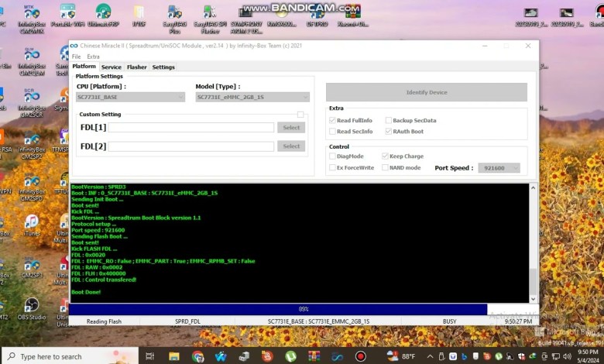Screen dimensions: 604x364
Task: Open the Portable WiFi desktop shortcut
Action: point(67,16)
